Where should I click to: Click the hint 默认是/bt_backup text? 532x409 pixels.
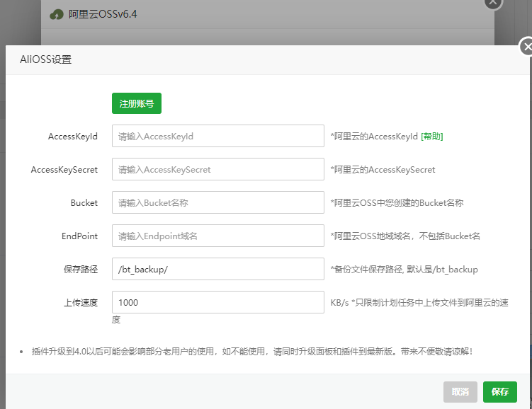coord(443,270)
